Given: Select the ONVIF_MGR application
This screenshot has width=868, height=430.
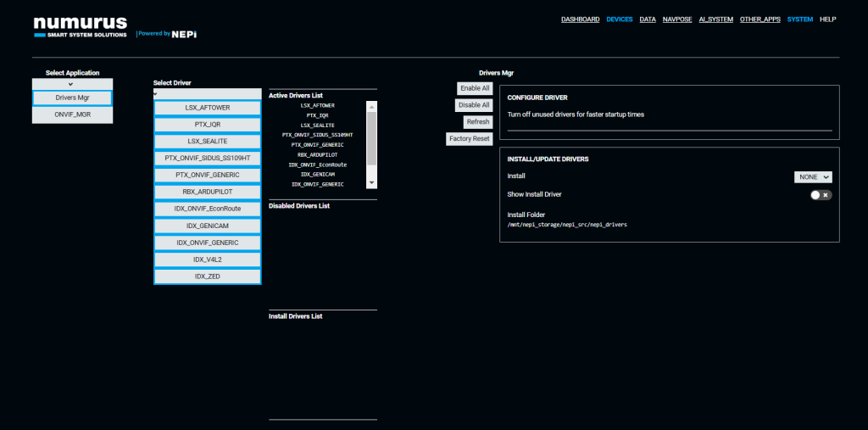Looking at the screenshot, I should click(72, 114).
